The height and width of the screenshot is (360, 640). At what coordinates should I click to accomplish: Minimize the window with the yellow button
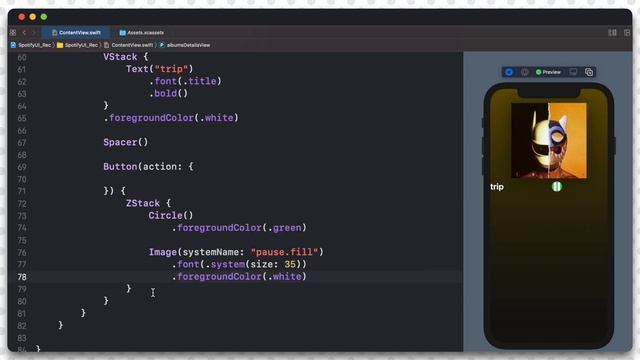click(x=33, y=17)
